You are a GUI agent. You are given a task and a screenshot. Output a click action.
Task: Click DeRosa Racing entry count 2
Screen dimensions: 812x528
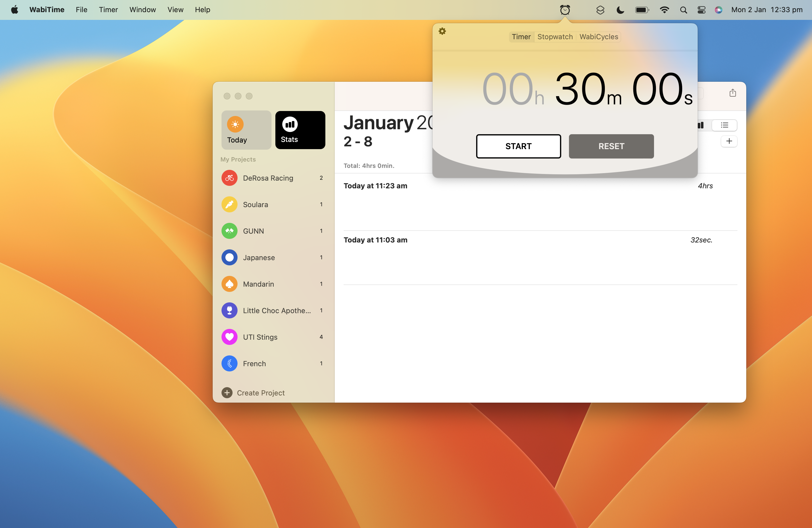click(321, 178)
